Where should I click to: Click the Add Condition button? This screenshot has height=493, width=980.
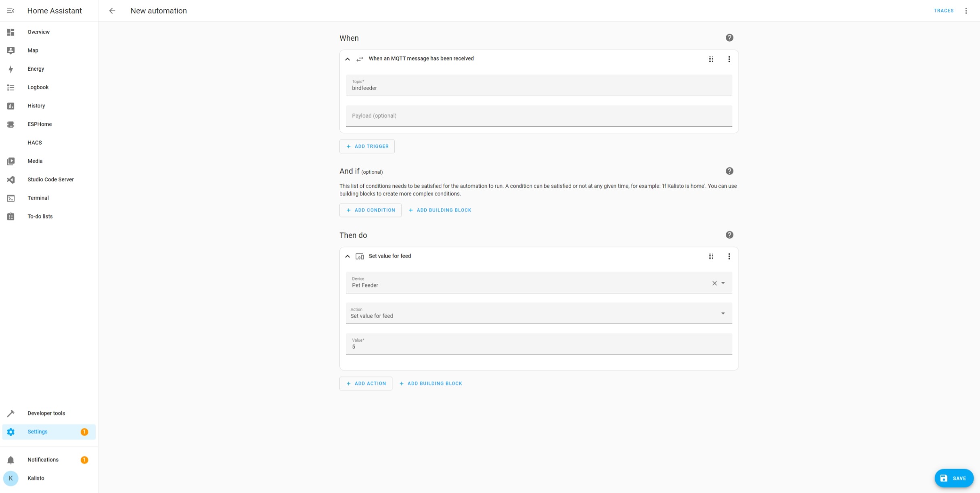pos(370,210)
